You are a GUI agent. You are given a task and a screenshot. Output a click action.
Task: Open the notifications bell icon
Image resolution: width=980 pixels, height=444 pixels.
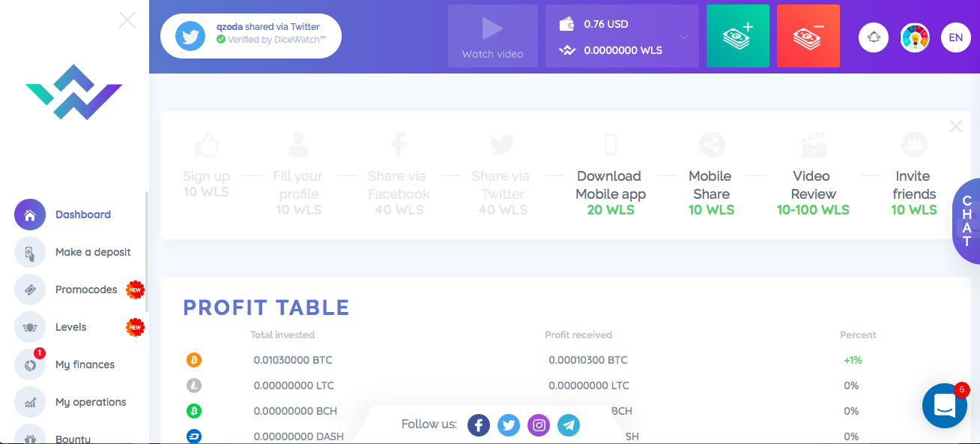[x=873, y=37]
